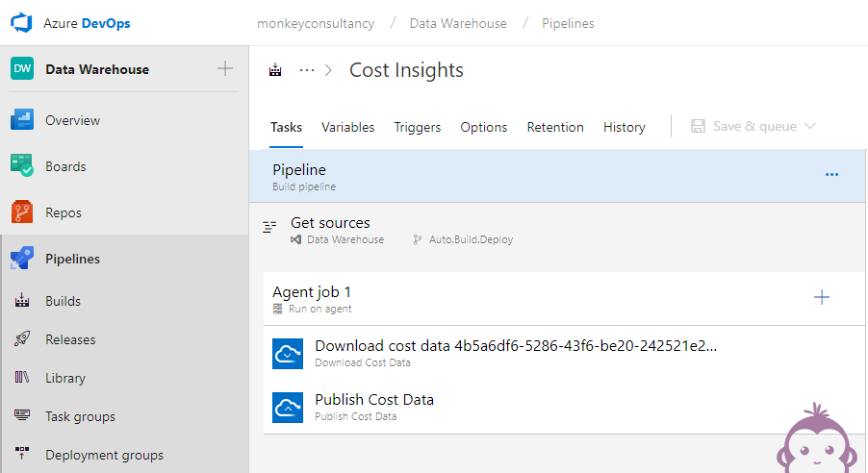This screenshot has width=868, height=473.
Task: Click the Pipelines rocket icon
Action: pyautogui.click(x=22, y=258)
